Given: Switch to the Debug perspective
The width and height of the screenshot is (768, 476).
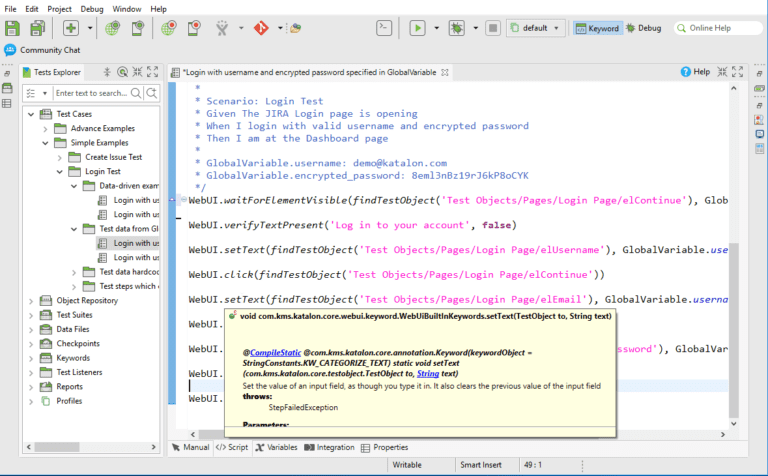Looking at the screenshot, I should (x=645, y=28).
